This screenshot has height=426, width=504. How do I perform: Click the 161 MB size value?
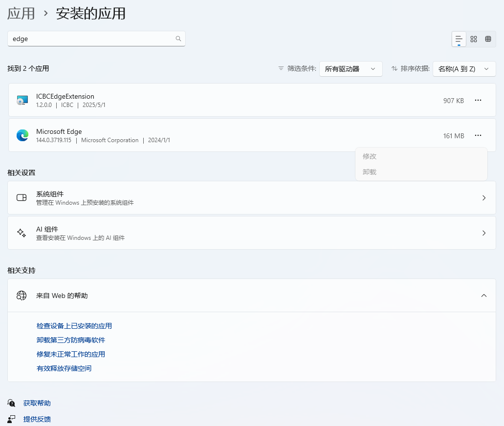point(454,136)
